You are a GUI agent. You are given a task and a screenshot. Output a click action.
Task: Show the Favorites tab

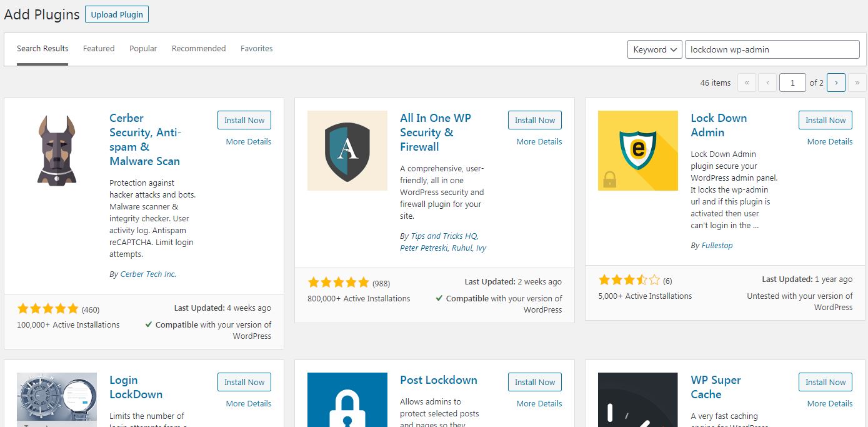[256, 49]
